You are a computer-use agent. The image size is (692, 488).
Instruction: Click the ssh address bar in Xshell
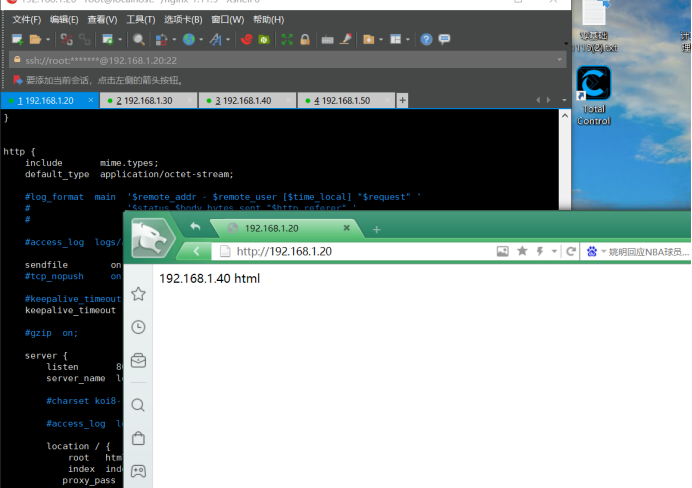coord(288,60)
